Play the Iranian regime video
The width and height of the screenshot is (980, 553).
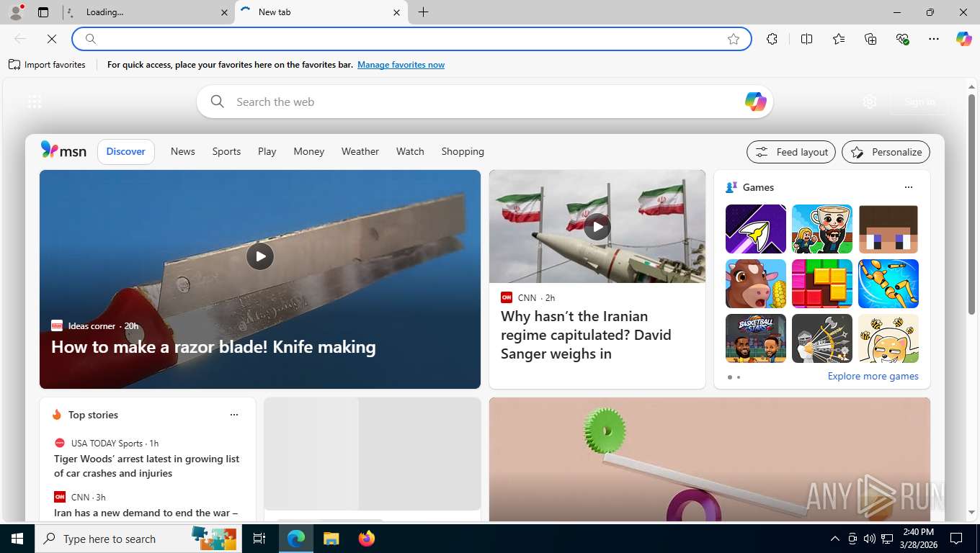pos(597,227)
